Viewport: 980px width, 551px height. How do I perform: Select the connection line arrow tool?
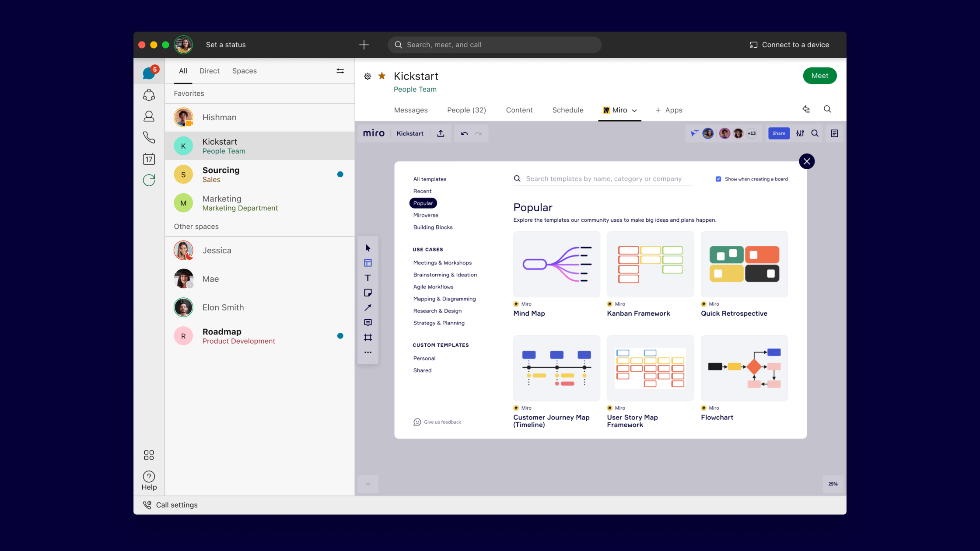[x=367, y=307]
